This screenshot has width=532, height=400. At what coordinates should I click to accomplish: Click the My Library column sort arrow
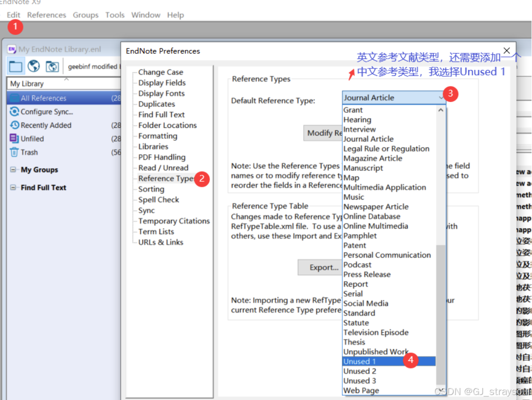coord(66,79)
